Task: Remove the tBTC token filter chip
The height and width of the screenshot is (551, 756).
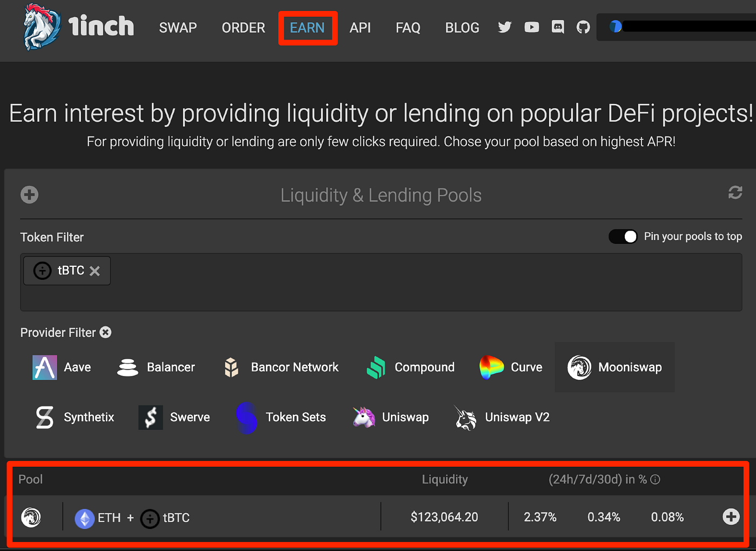Action: pos(94,271)
